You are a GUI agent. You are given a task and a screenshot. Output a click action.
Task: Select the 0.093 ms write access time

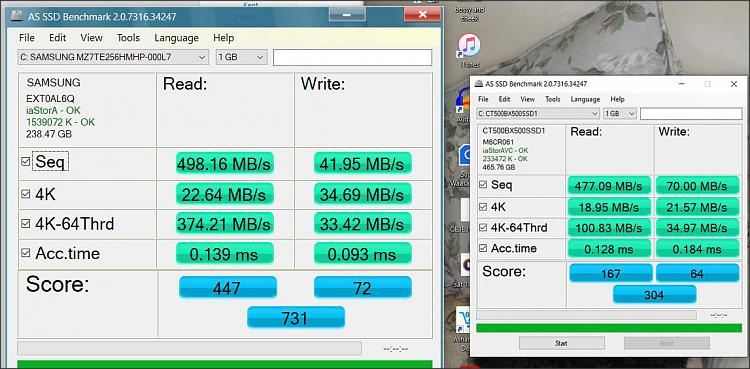pos(363,254)
